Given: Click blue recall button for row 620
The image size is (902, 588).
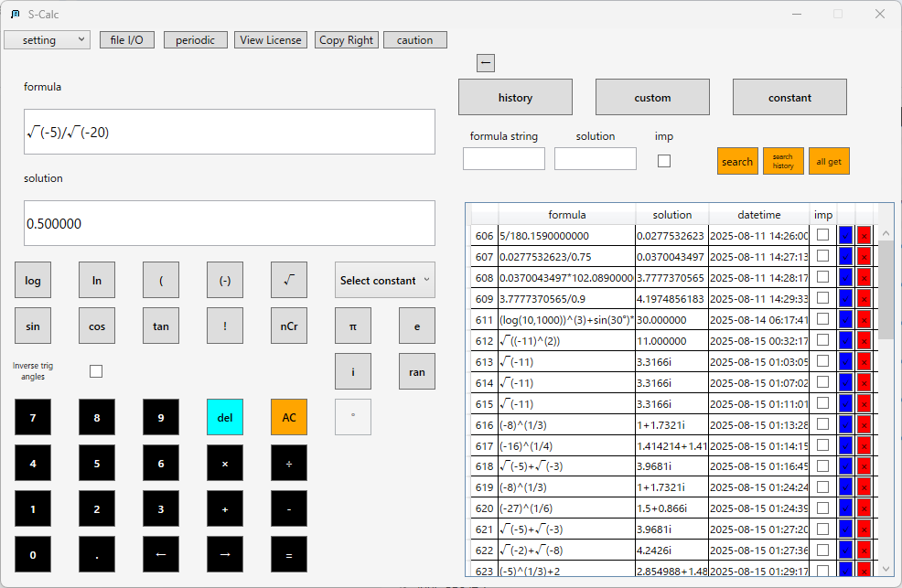Looking at the screenshot, I should pyautogui.click(x=845, y=508).
